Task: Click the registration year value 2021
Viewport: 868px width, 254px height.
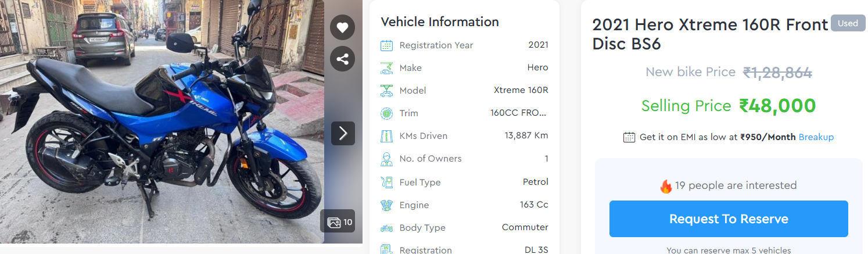Action: pos(539,45)
